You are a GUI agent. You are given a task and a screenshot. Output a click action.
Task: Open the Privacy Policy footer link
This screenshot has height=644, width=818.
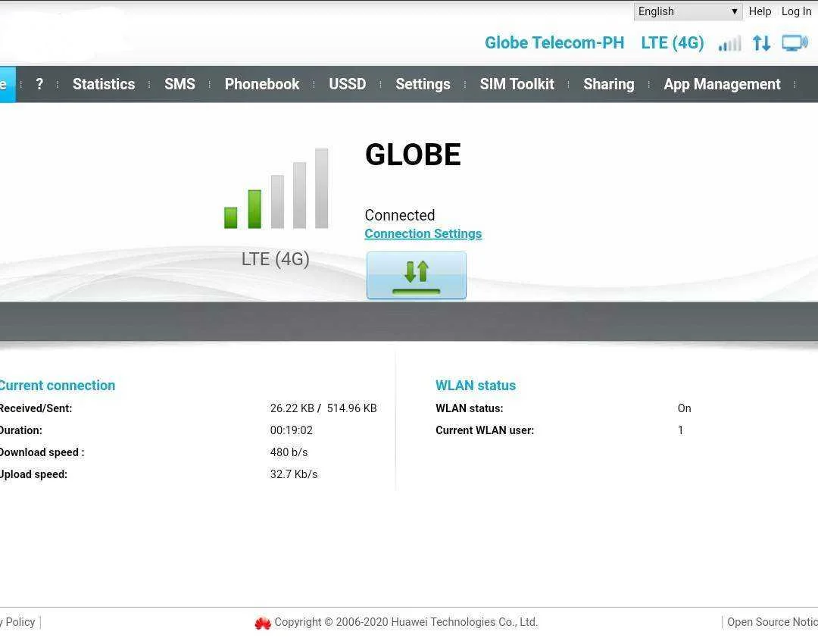[17, 622]
